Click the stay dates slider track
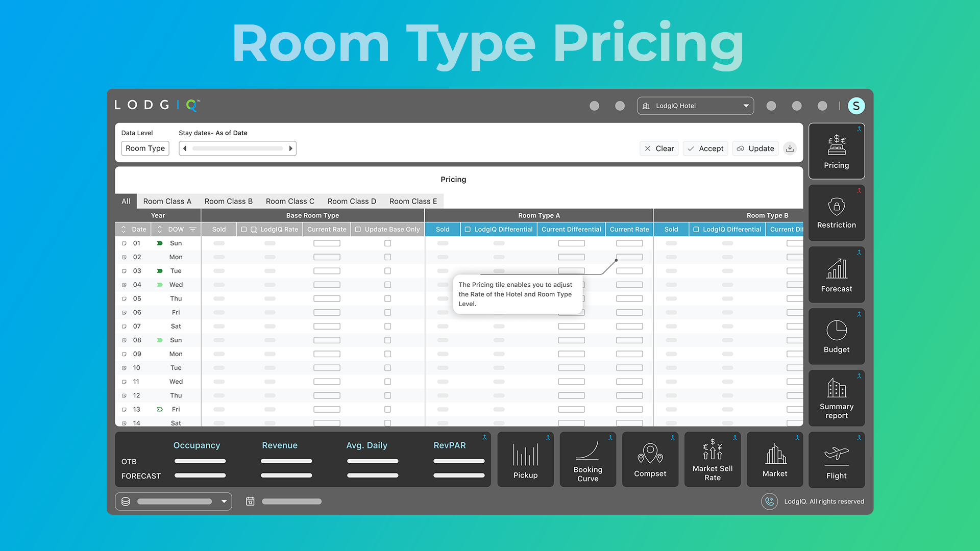Image resolution: width=980 pixels, height=551 pixels. (237, 148)
